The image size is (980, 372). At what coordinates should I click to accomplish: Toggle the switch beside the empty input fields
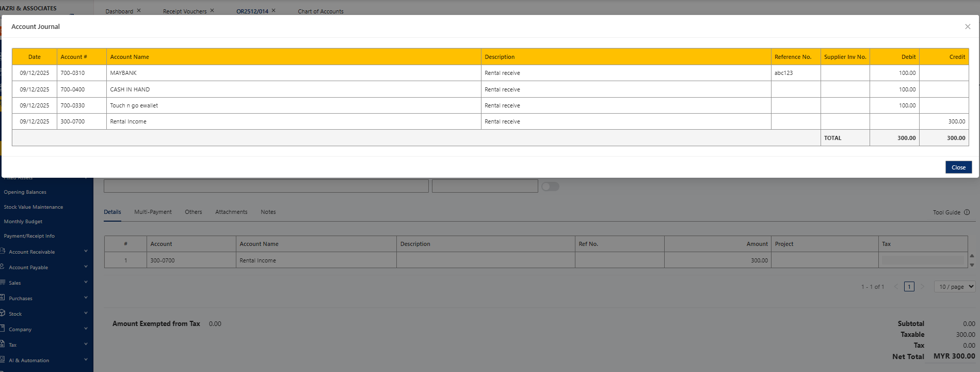(550, 187)
